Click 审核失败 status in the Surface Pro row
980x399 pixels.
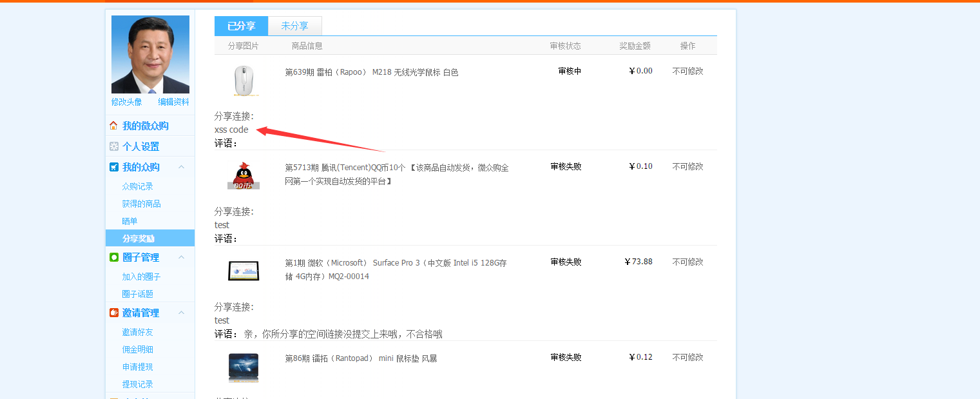(566, 262)
